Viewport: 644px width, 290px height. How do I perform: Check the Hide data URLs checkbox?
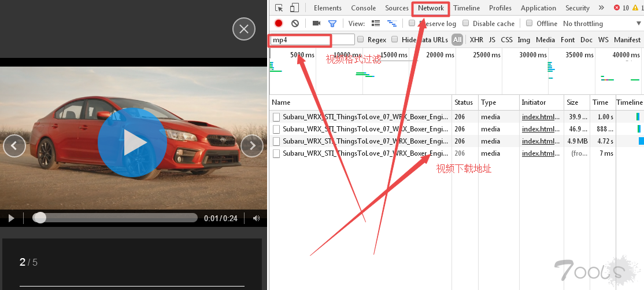pyautogui.click(x=394, y=39)
